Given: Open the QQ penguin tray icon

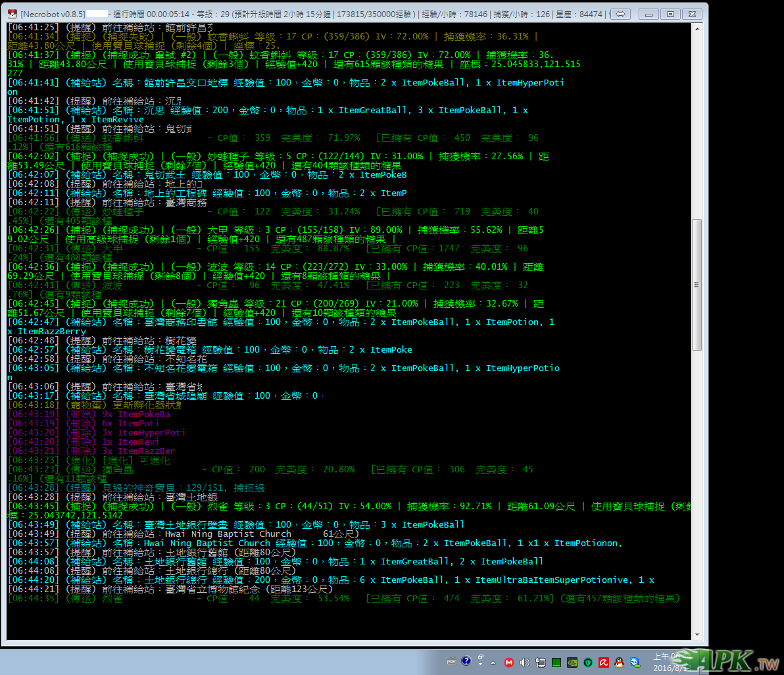Looking at the screenshot, I should pos(619,661).
